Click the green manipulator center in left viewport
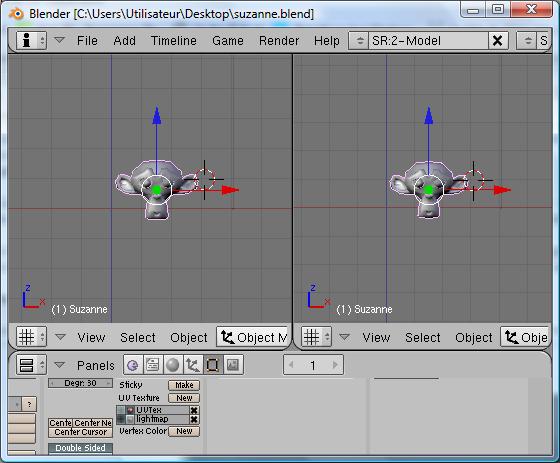Viewport: 560px width, 463px height. coord(156,190)
